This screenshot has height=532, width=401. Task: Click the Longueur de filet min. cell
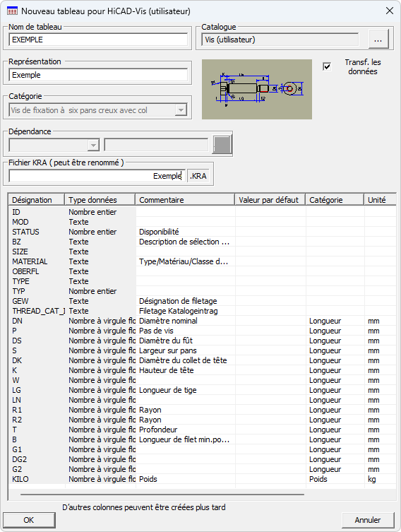[x=186, y=439]
